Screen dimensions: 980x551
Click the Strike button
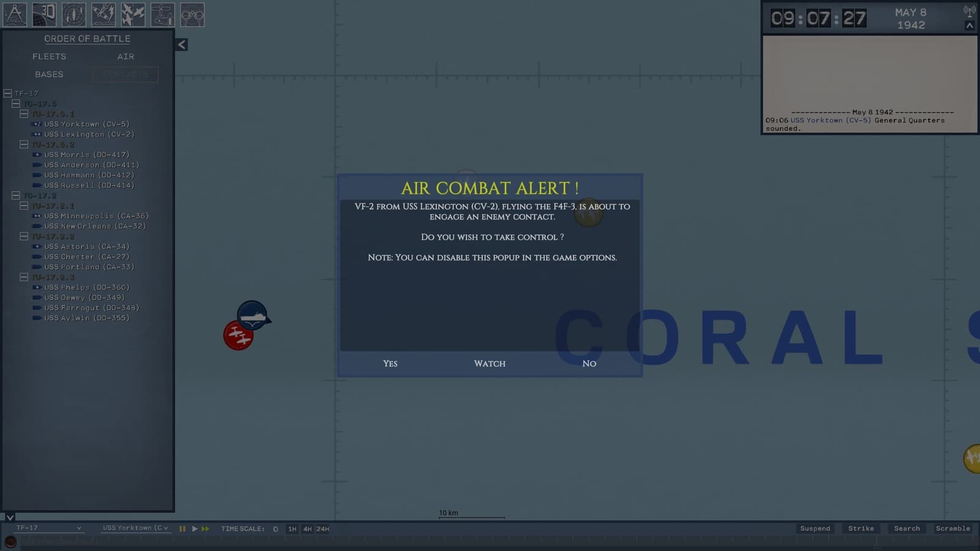click(x=861, y=528)
